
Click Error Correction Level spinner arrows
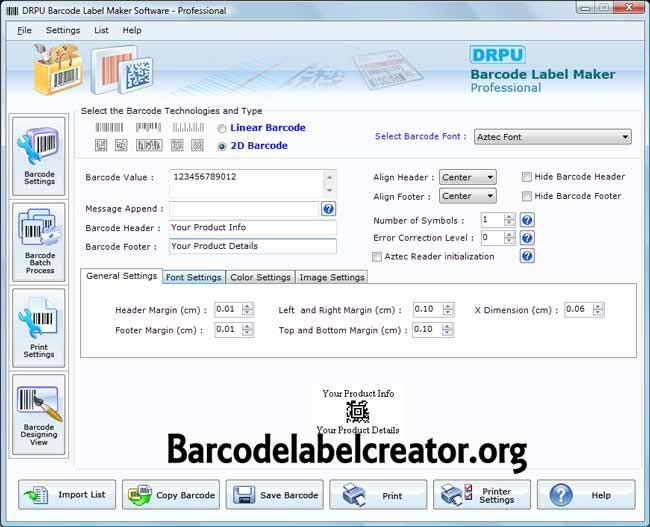tap(509, 238)
